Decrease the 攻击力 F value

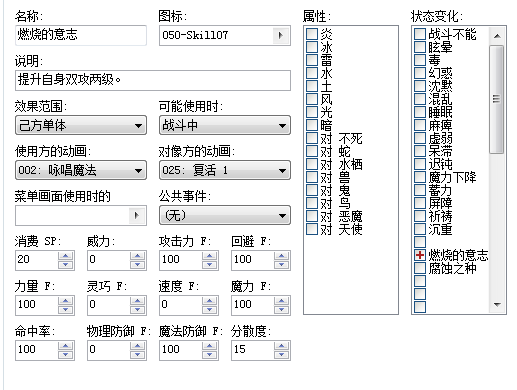coord(210,264)
